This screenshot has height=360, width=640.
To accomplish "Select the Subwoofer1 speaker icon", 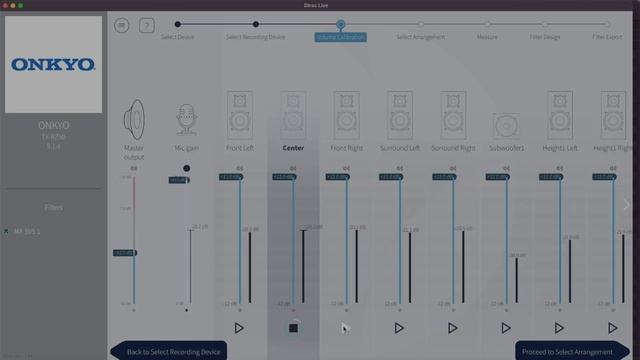I will pos(506,126).
